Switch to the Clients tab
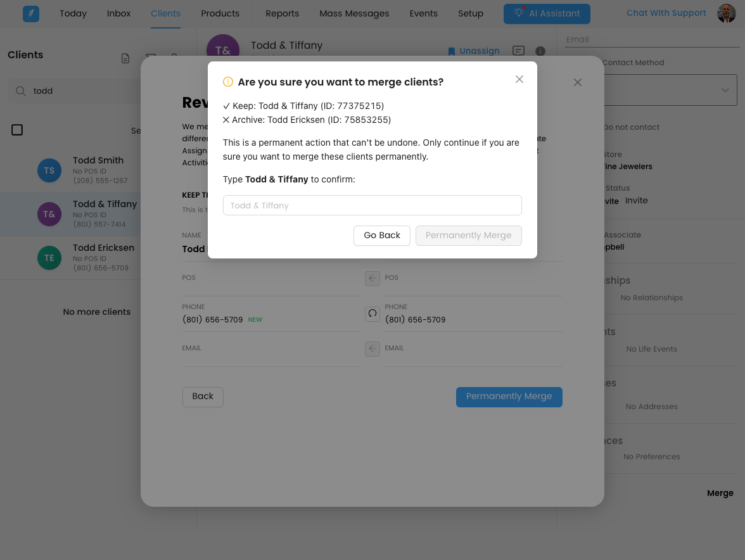 tap(165, 14)
